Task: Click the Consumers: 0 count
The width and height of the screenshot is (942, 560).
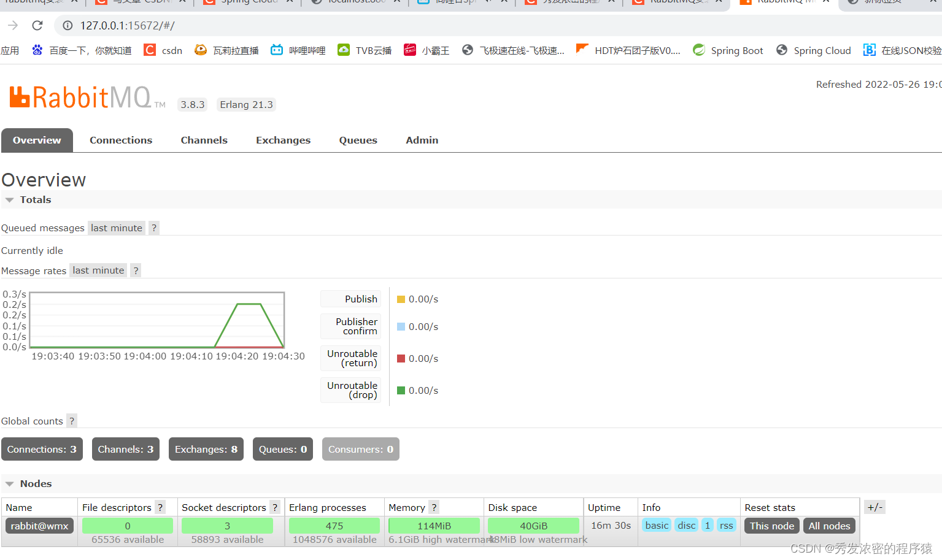Action: pos(361,449)
